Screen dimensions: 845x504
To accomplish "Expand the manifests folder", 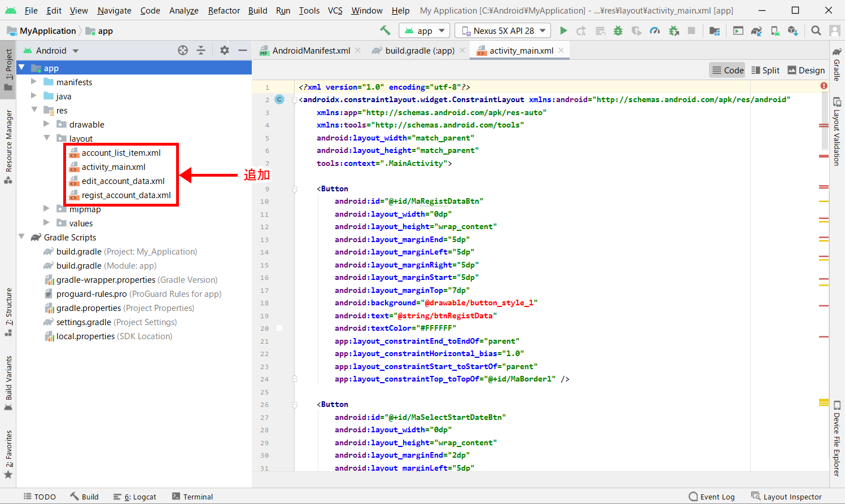I will tap(34, 82).
